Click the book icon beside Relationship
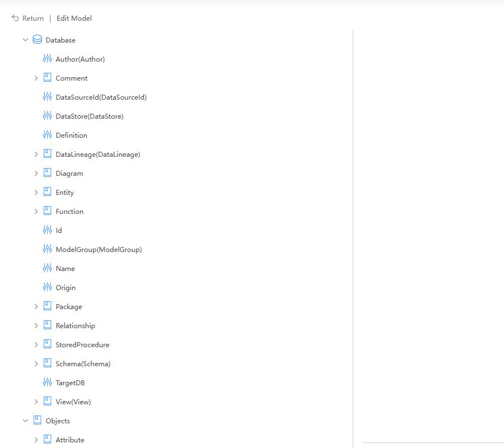Screen dimensions: 504x448 [47, 325]
